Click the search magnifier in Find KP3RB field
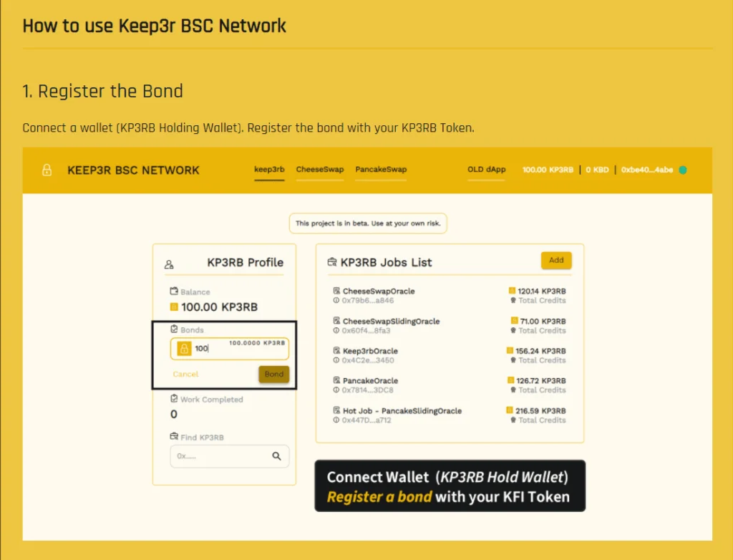Image resolution: width=733 pixels, height=560 pixels. (x=277, y=456)
